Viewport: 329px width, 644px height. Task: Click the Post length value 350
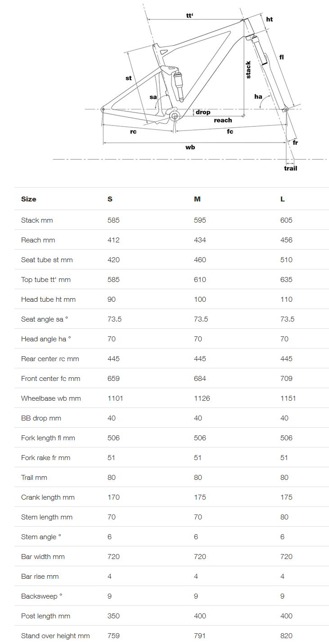click(x=113, y=616)
